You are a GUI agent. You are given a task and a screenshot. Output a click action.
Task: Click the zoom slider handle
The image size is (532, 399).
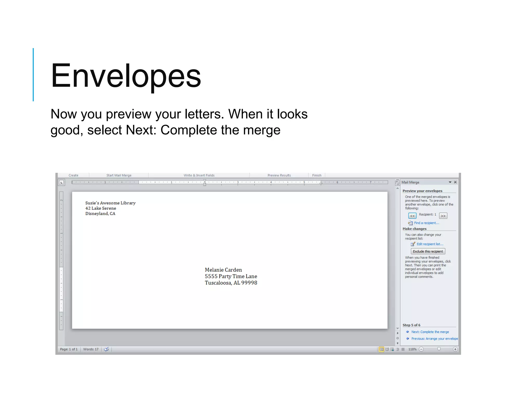click(x=439, y=349)
